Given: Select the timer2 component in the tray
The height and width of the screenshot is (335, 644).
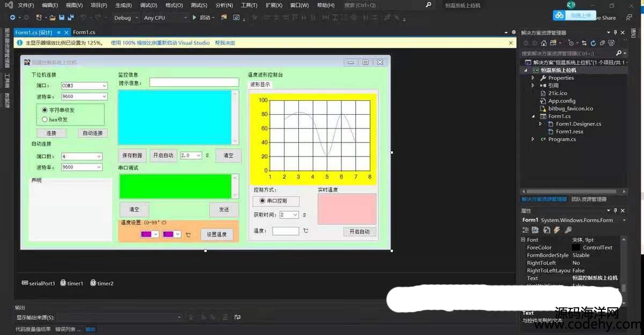Looking at the screenshot, I should 101,283.
